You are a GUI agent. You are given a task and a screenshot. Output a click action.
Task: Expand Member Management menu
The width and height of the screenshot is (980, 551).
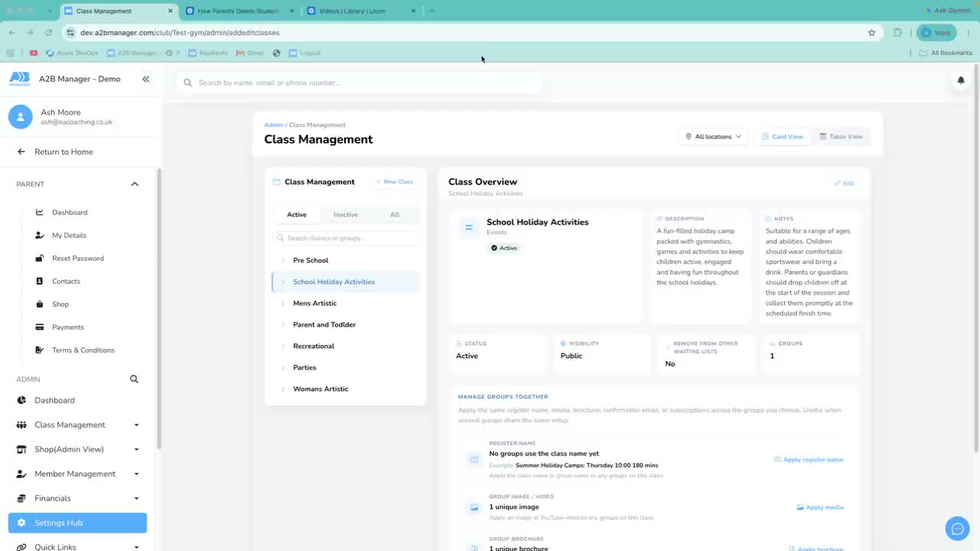click(x=77, y=474)
